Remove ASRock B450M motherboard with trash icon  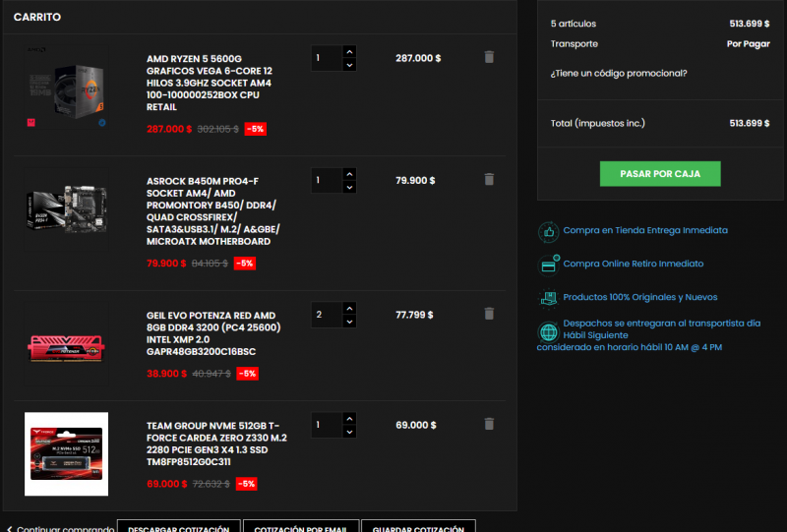click(x=489, y=180)
